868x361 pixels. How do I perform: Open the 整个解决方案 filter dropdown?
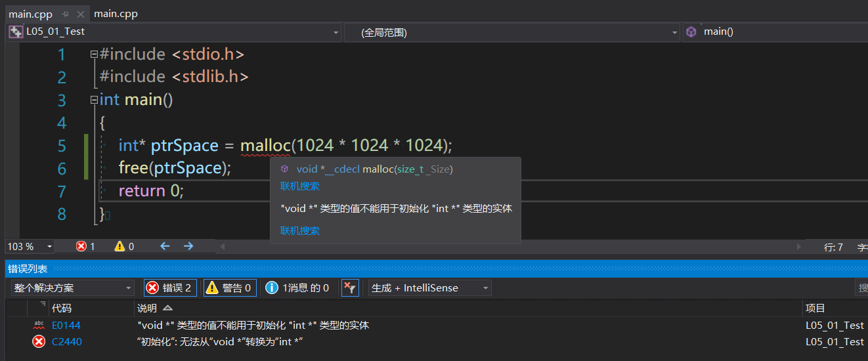[x=72, y=287]
